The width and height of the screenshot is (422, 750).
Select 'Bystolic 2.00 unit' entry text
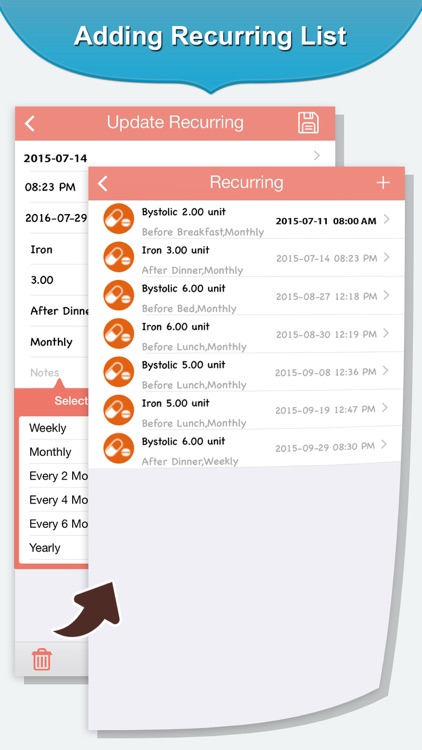[x=184, y=212]
